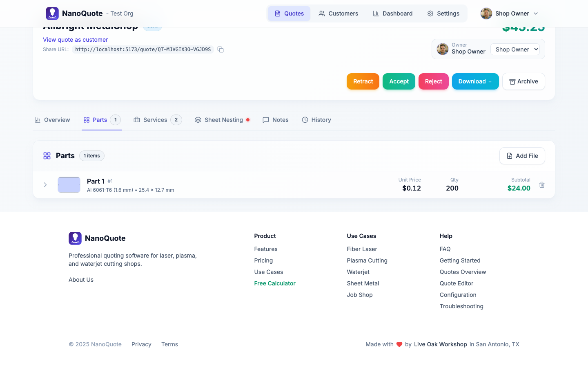
Task: Click the "1 items" count badge
Action: [92, 156]
